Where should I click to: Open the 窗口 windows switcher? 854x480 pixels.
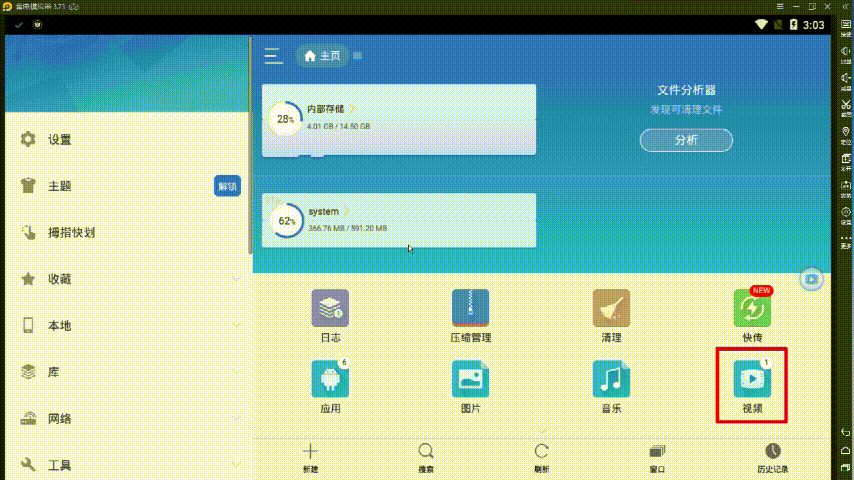pyautogui.click(x=657, y=458)
